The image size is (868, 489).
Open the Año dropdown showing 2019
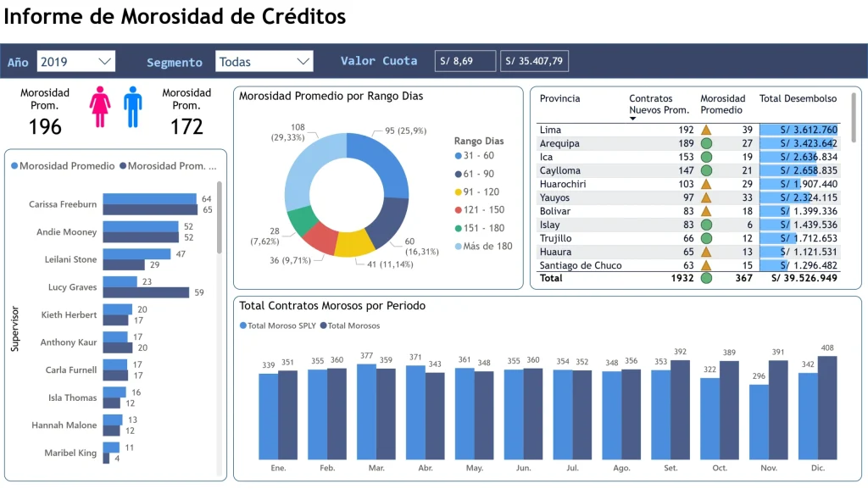[x=76, y=61]
